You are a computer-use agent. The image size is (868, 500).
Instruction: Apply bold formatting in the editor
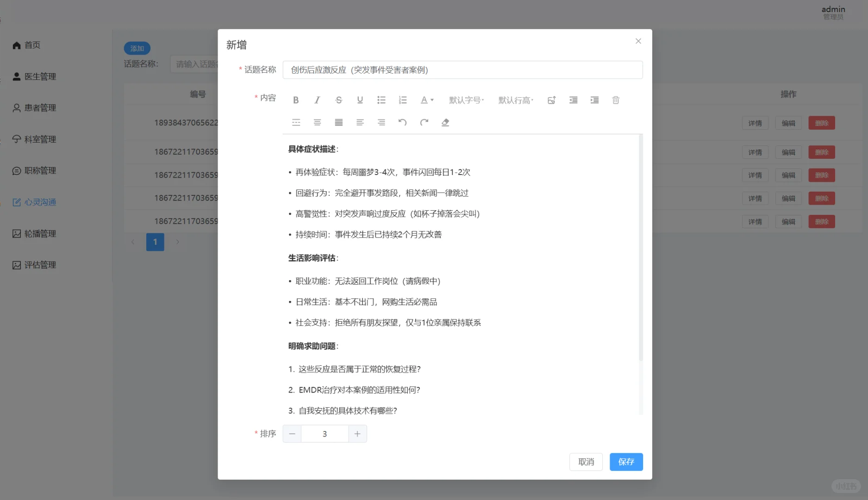295,100
